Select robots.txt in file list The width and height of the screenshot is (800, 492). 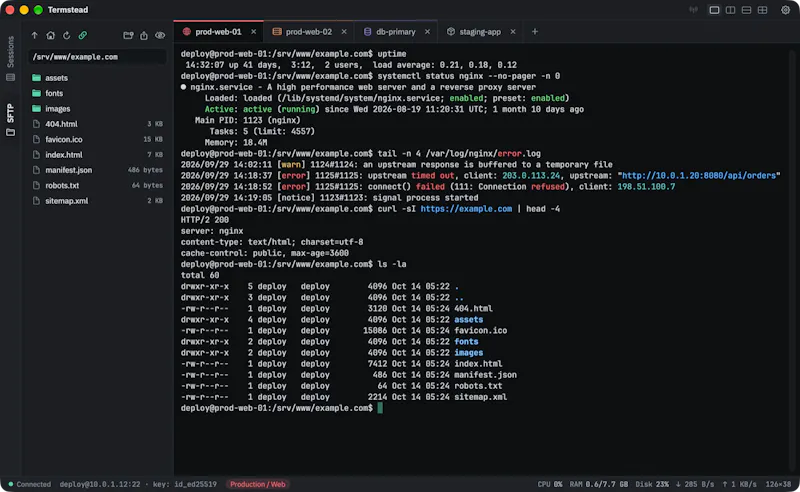pos(97,185)
